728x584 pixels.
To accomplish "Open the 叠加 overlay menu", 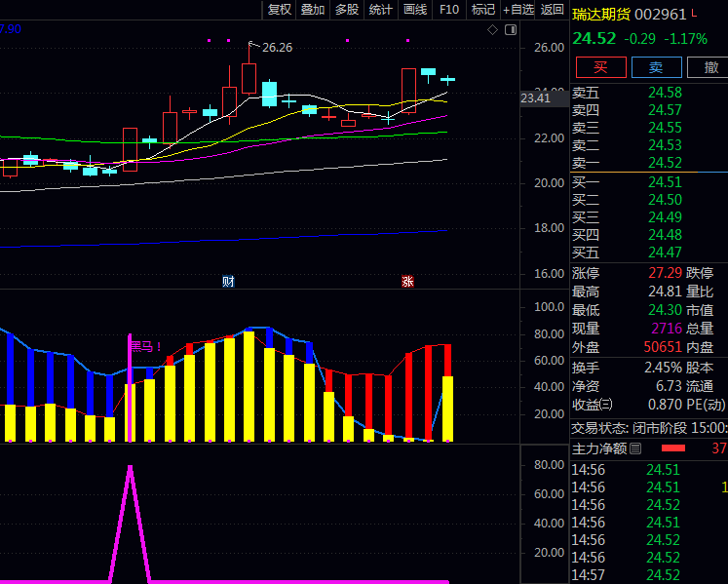I will point(313,10).
